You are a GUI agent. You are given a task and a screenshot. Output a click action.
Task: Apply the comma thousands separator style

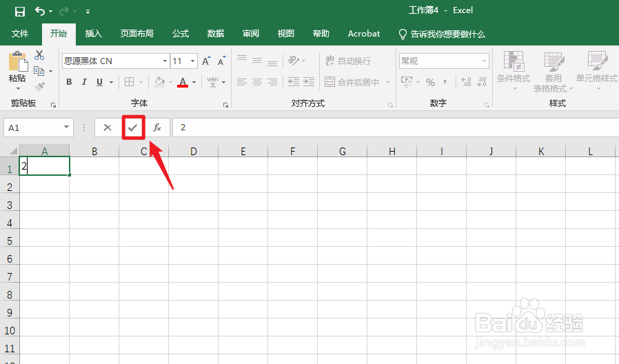tap(445, 82)
